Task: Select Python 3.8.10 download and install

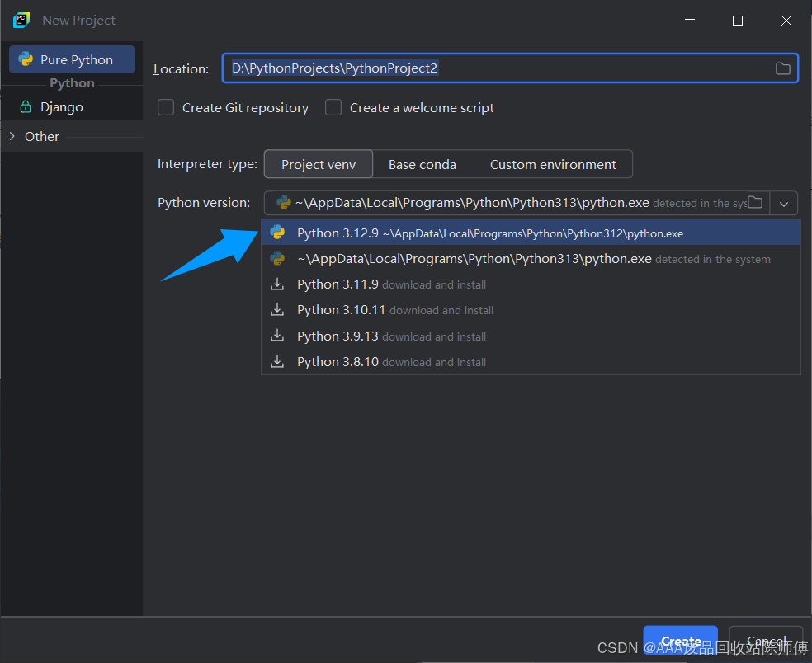Action: [531, 362]
